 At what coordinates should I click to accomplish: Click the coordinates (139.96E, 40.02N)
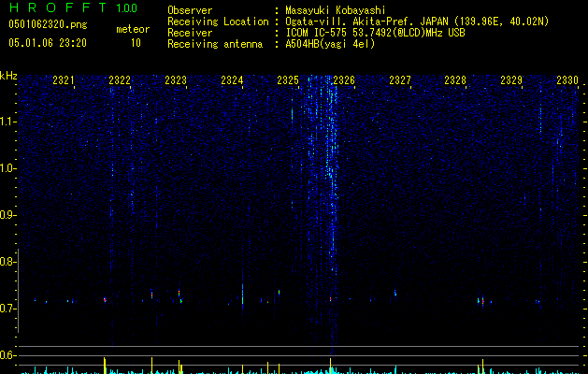point(501,22)
